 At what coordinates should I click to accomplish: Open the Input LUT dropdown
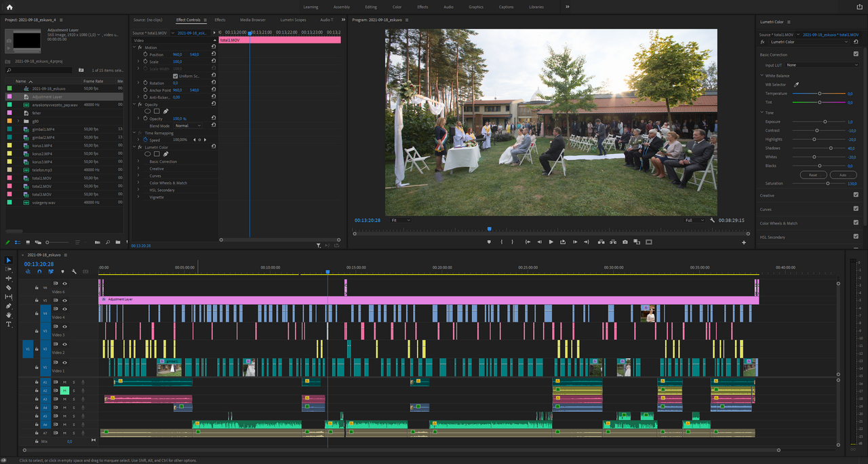tap(822, 65)
